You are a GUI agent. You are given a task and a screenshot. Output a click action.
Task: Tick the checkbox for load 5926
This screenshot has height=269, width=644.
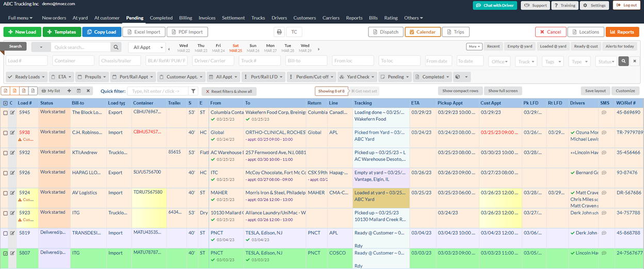pos(5,173)
